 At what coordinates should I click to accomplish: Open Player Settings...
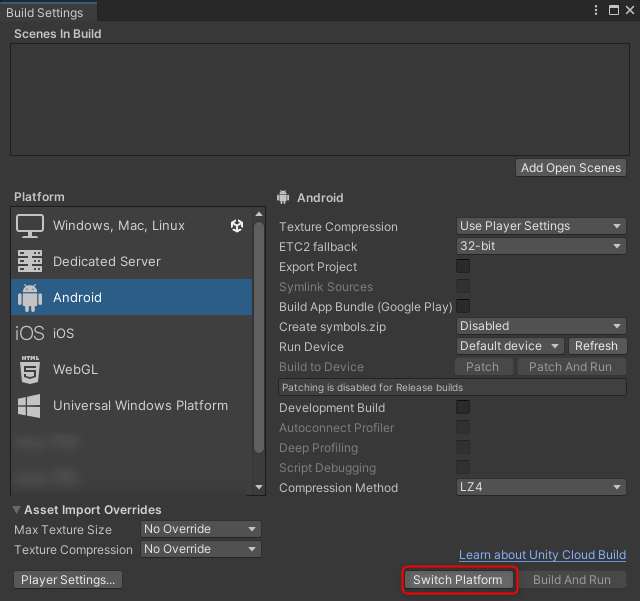point(68,580)
